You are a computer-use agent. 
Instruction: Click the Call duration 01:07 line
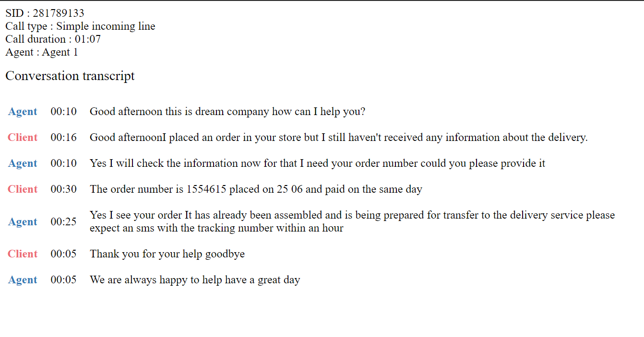(53, 39)
